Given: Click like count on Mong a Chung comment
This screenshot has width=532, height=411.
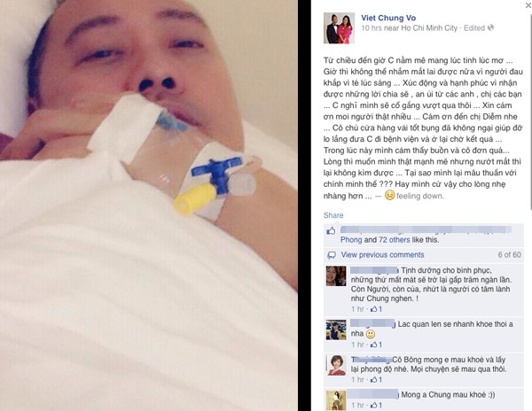Looking at the screenshot, I should pyautogui.click(x=376, y=405).
